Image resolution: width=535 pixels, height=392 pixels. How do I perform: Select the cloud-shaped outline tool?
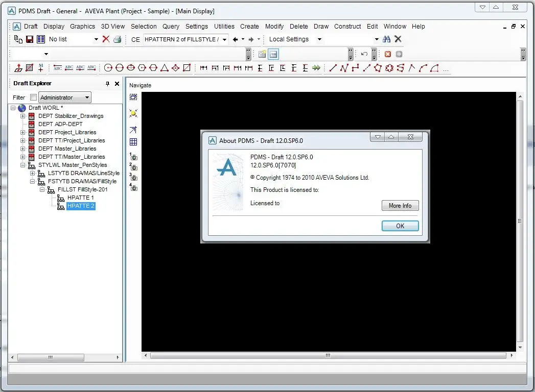tap(389, 68)
